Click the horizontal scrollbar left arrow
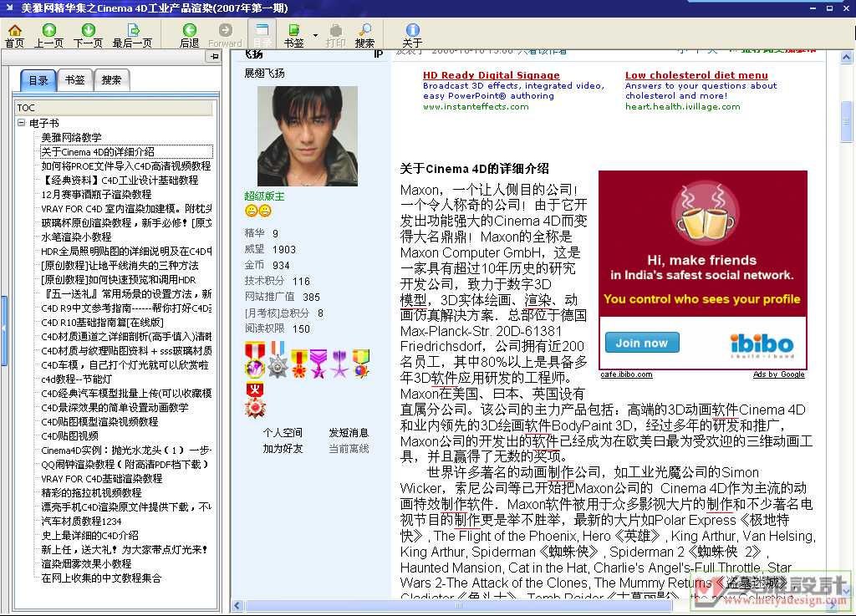 tap(237, 605)
